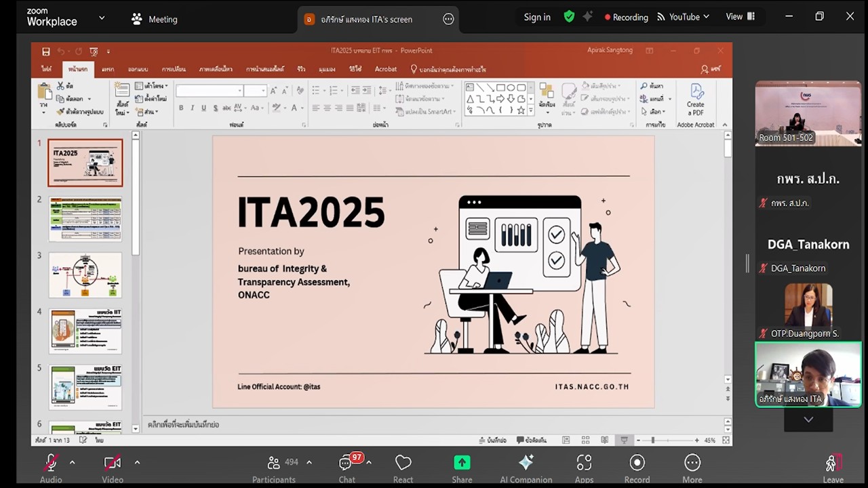868x488 pixels.
Task: Select the OTP.Duangporn S. video thumbnail
Action: 808,306
